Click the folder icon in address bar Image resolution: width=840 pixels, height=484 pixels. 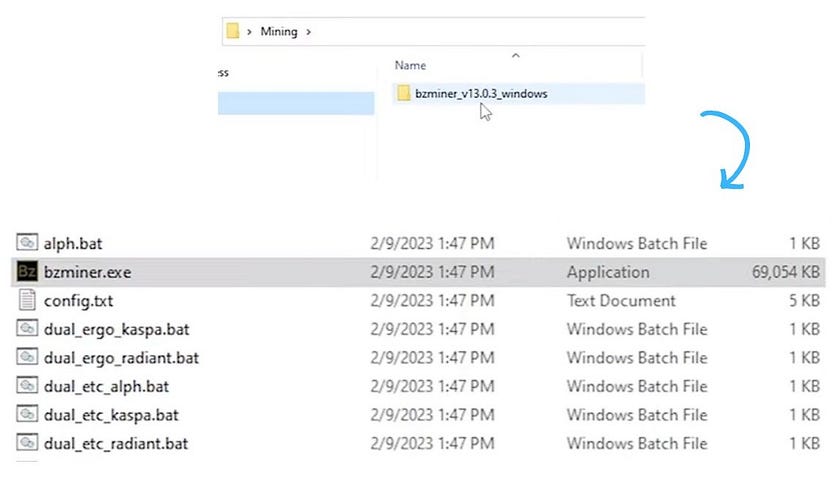[x=232, y=31]
